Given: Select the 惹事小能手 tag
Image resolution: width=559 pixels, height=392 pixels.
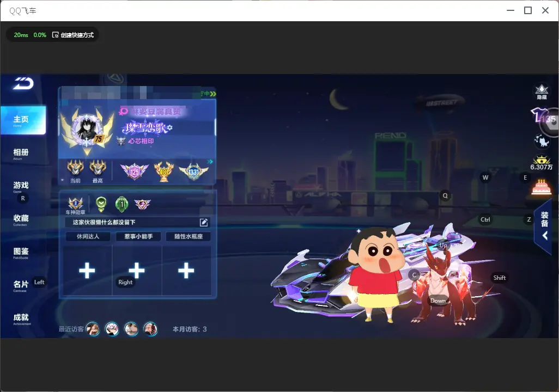Looking at the screenshot, I should [x=138, y=236].
